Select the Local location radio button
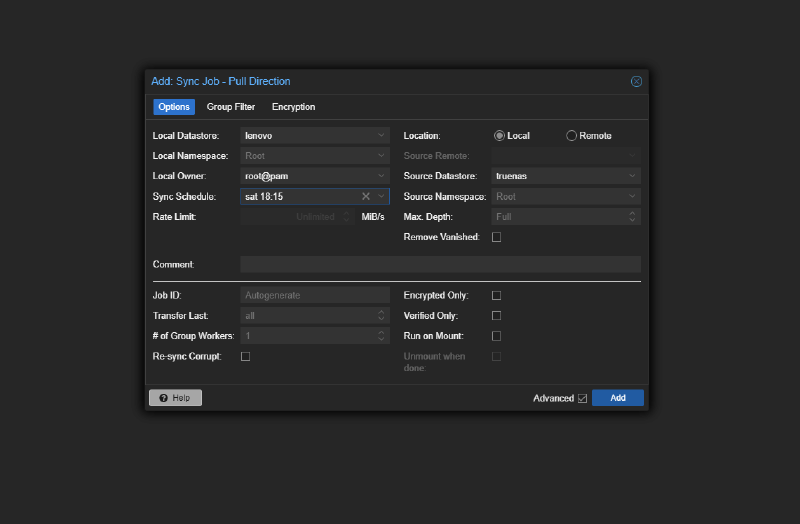The width and height of the screenshot is (800, 524). point(499,136)
